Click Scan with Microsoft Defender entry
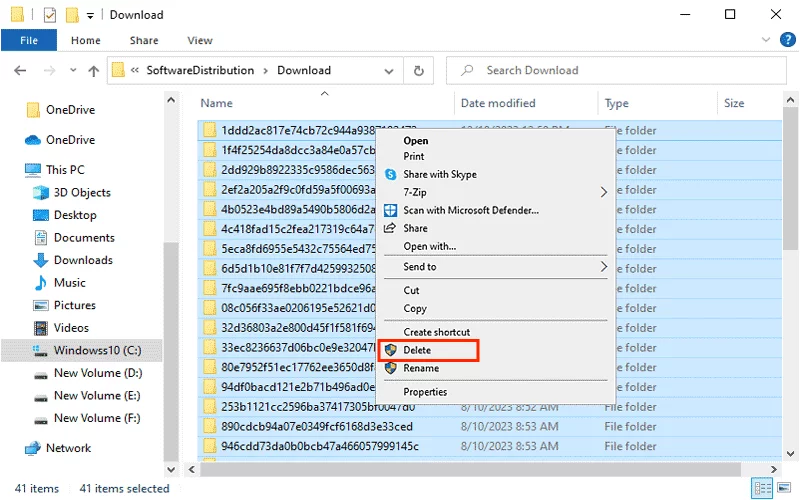 (x=470, y=210)
